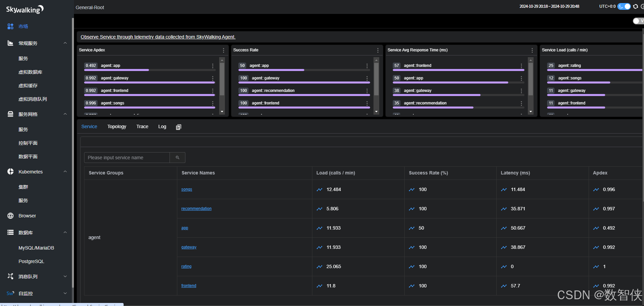Toggle the view mode switch under header
Image resolution: width=644 pixels, height=306 pixels.
click(638, 21)
